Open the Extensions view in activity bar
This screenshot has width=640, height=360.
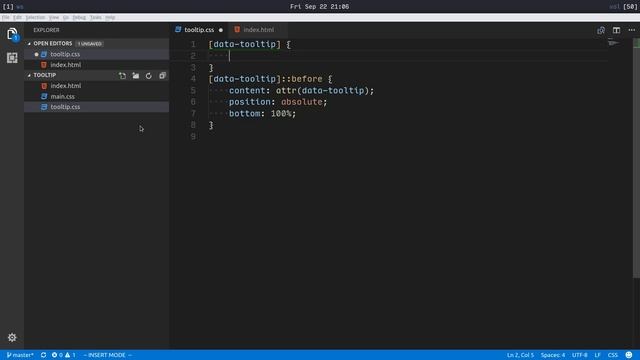(x=12, y=58)
